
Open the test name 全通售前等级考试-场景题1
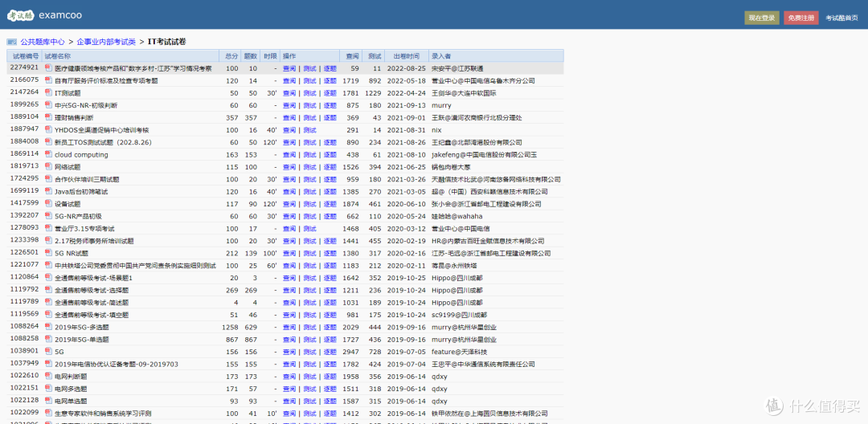click(93, 278)
